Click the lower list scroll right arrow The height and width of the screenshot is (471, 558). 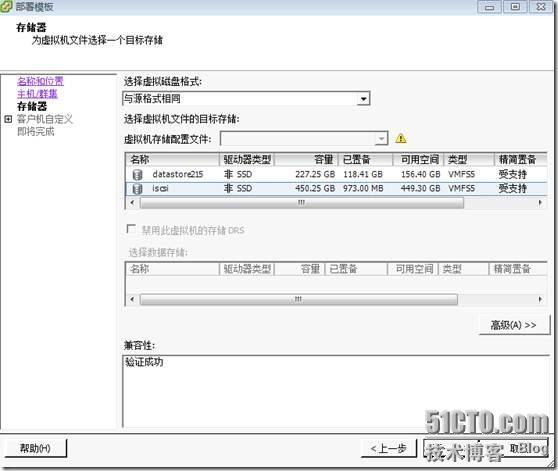[541, 300]
